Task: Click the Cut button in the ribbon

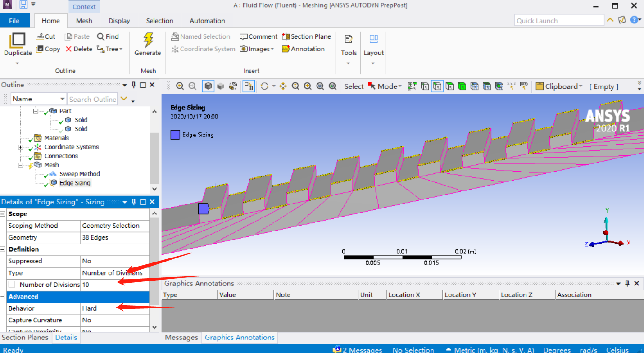Action: [x=46, y=36]
